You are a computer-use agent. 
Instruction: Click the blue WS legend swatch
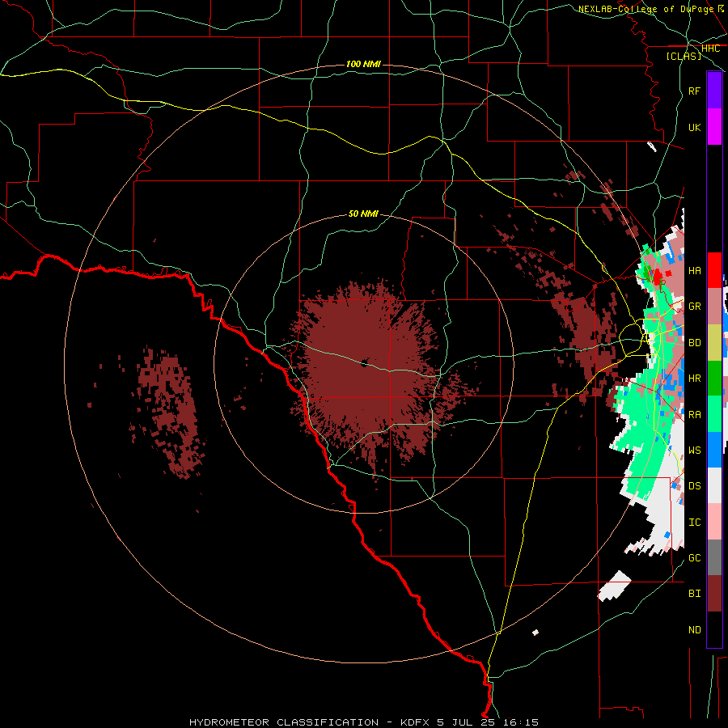click(714, 450)
